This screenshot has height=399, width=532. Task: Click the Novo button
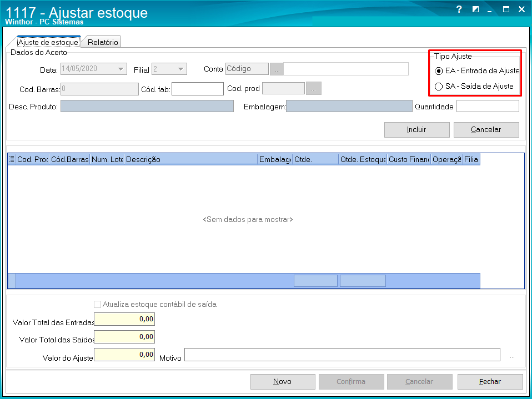click(283, 382)
